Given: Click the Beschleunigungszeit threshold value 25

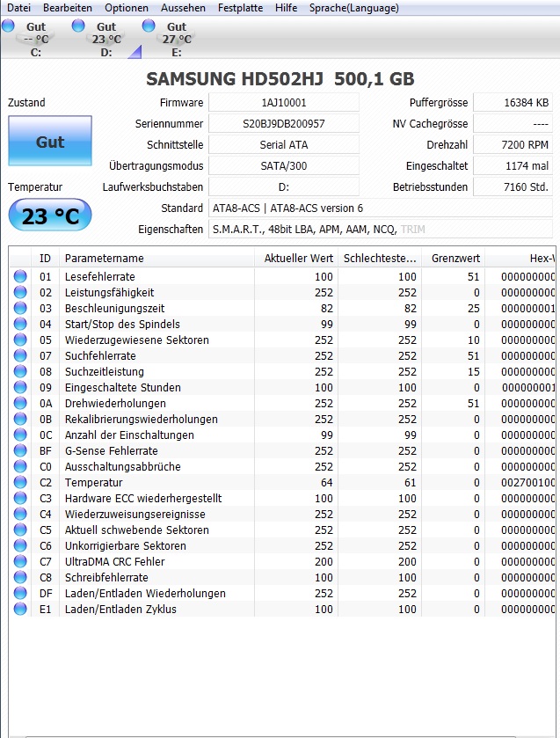Looking at the screenshot, I should (x=474, y=308).
